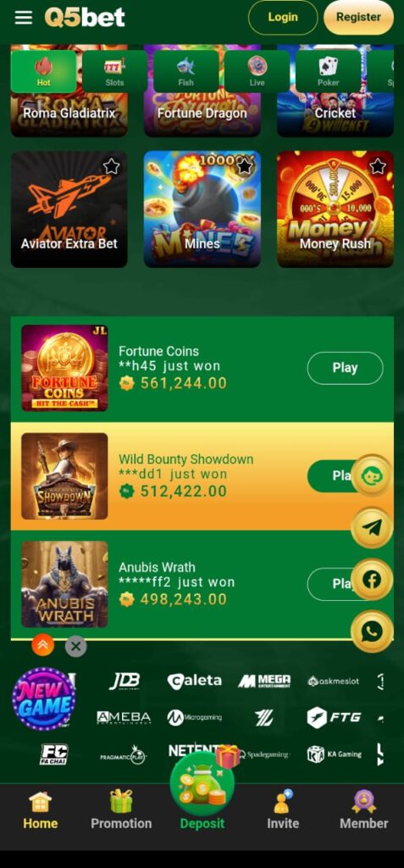
Task: Switch to the Fish category tab
Action: coord(186,71)
